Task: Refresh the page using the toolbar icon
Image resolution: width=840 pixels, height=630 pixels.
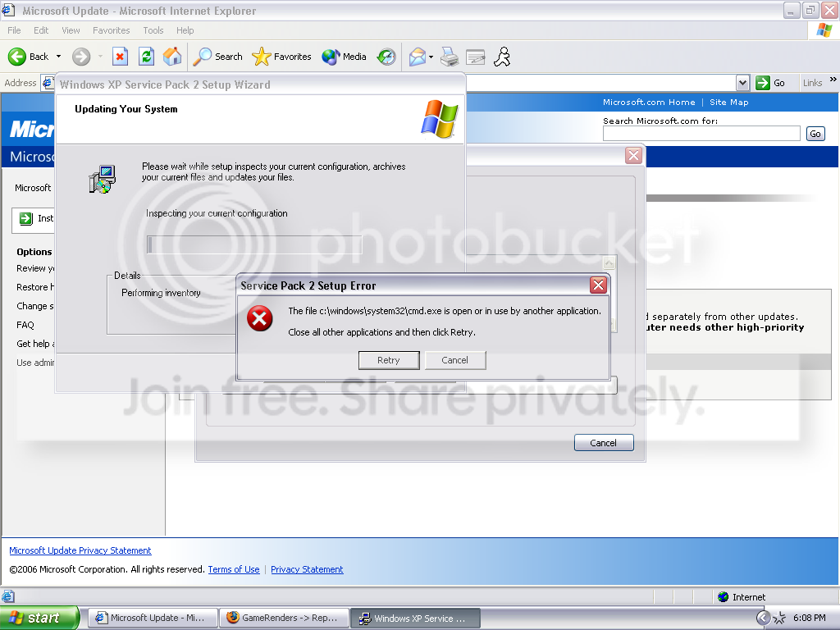Action: tap(146, 57)
